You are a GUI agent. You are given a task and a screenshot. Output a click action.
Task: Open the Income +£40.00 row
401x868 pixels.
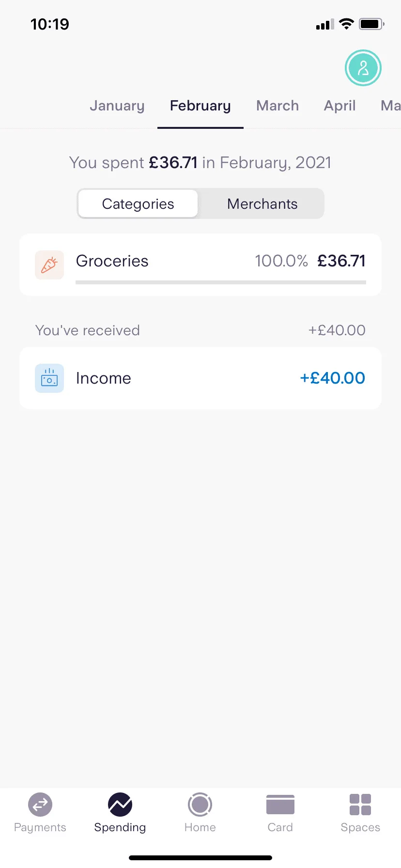pyautogui.click(x=200, y=378)
